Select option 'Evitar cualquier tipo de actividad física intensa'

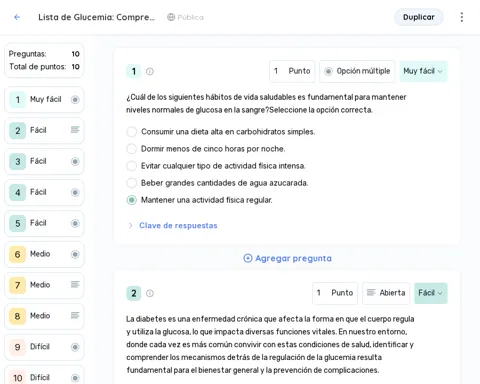pos(132,166)
